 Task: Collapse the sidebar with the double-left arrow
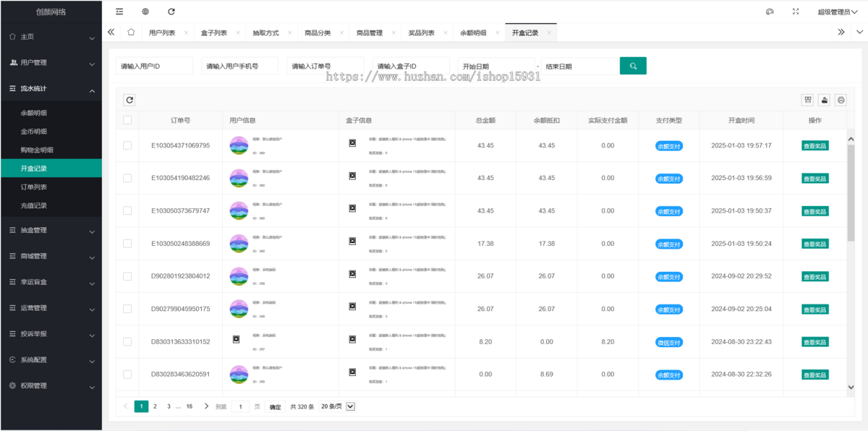tap(111, 32)
